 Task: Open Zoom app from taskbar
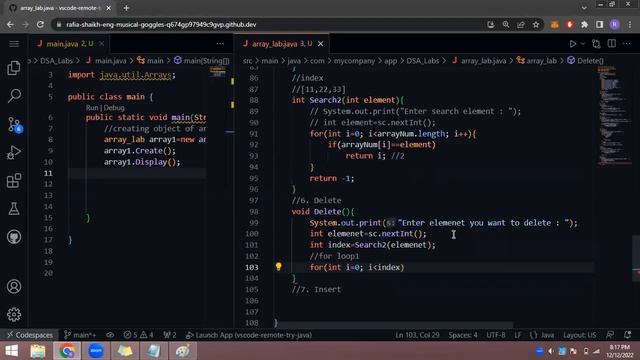click(x=96, y=351)
